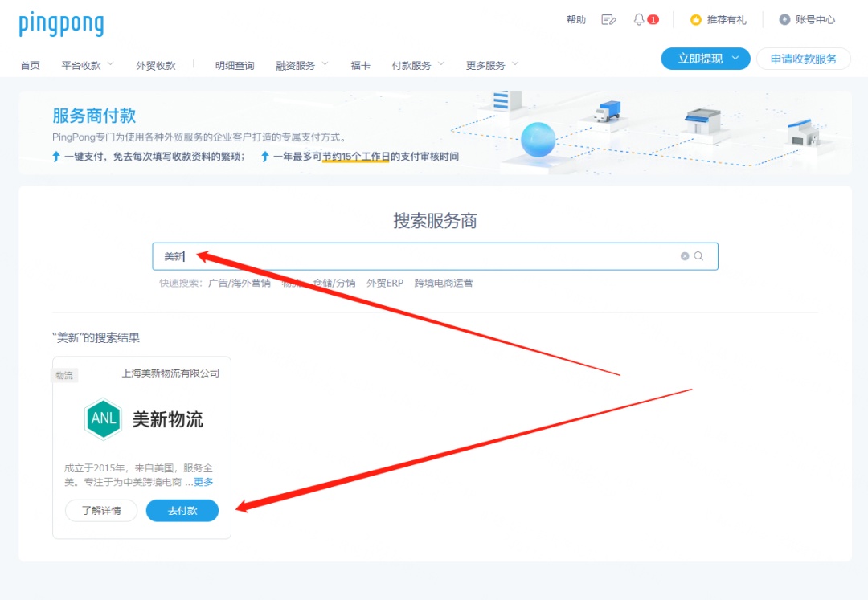Open the notification bell icon
Image resolution: width=868 pixels, height=600 pixels.
pos(639,20)
